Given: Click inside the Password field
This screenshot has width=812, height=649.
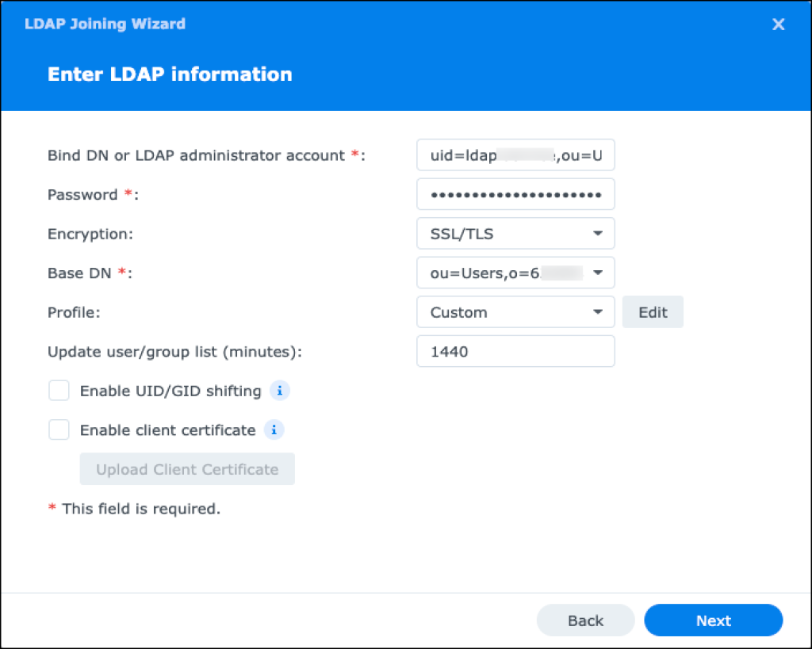Looking at the screenshot, I should (515, 194).
